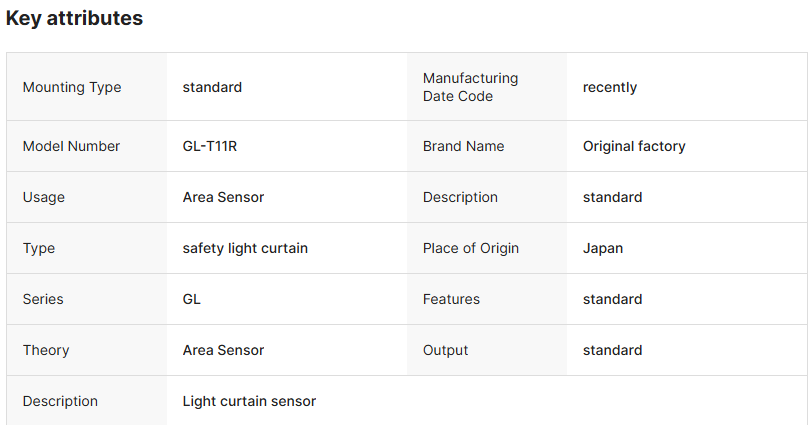
Task: Click the "Key attributes" heading
Action: (x=74, y=19)
